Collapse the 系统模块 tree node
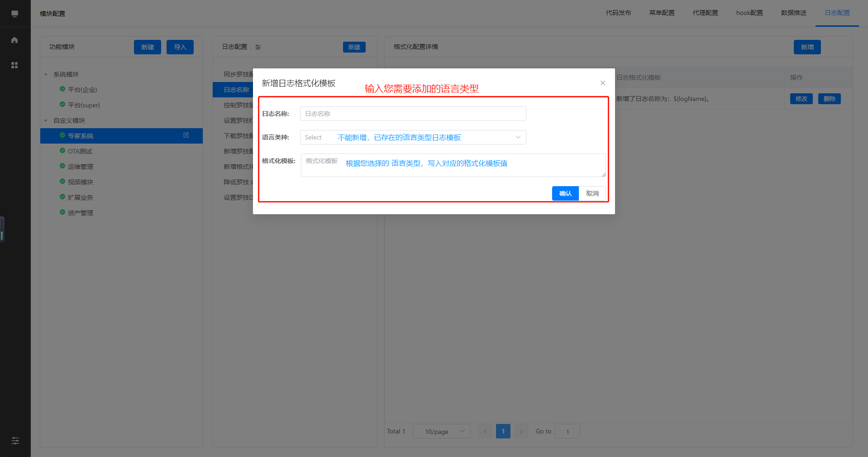This screenshot has height=457, width=868. click(x=46, y=74)
